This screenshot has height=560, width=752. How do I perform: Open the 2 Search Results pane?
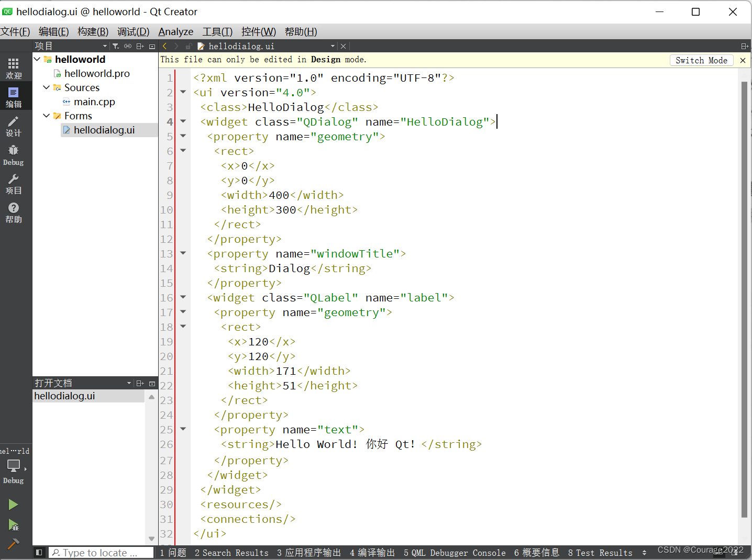[231, 553]
